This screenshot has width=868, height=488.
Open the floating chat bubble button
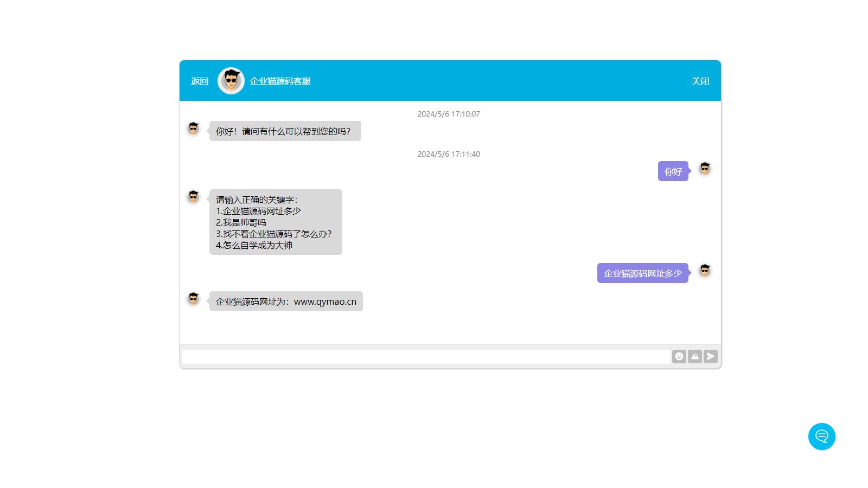point(821,436)
